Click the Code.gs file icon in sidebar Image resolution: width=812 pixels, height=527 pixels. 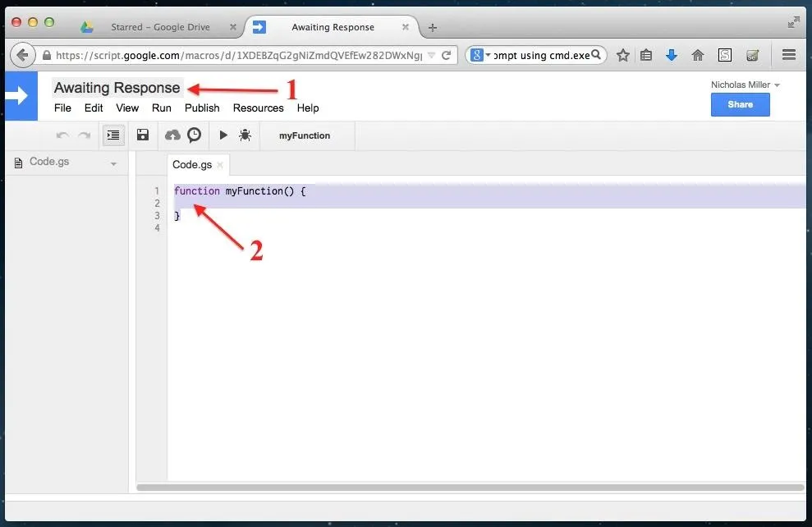pos(19,163)
